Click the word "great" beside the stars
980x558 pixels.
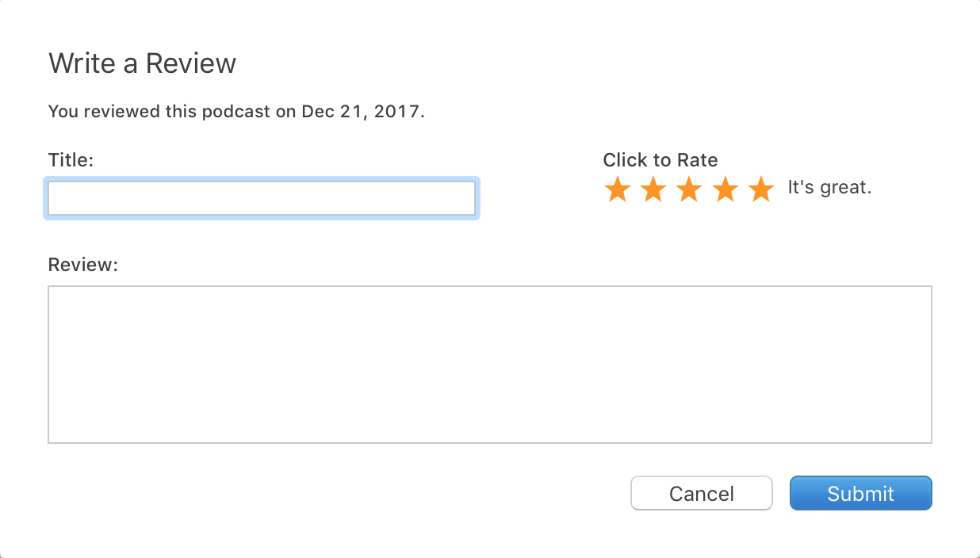(845, 189)
